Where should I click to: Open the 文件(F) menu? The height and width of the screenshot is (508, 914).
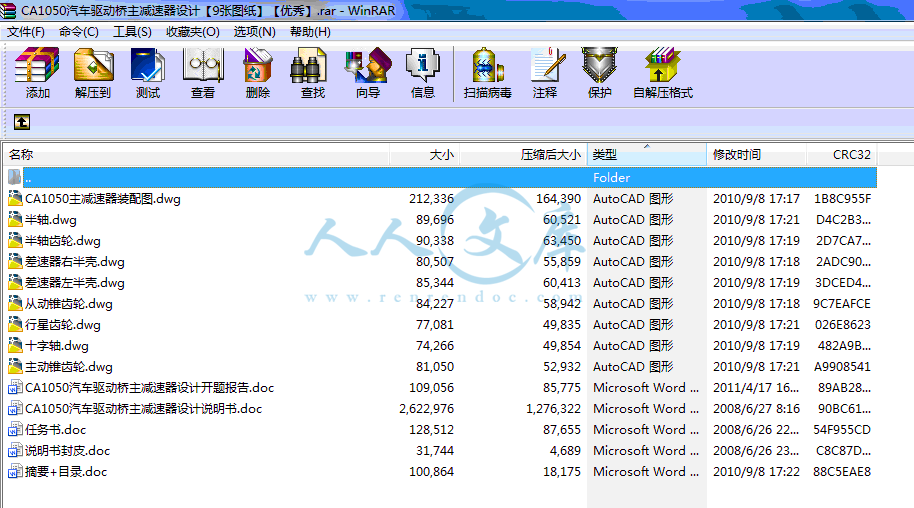(26, 31)
